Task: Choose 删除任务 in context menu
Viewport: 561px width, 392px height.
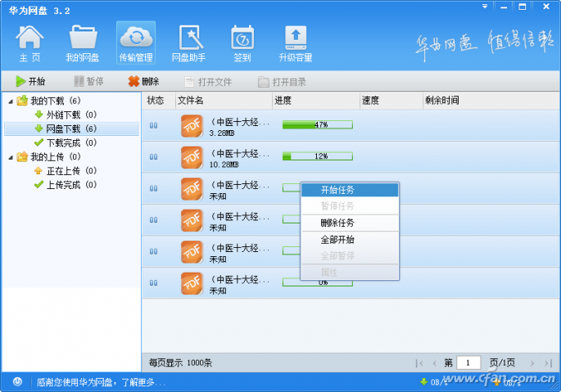Action: pyautogui.click(x=350, y=223)
